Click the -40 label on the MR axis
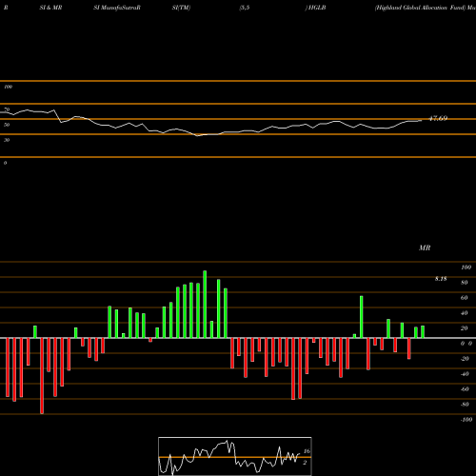476x476 pixels. 465,374
